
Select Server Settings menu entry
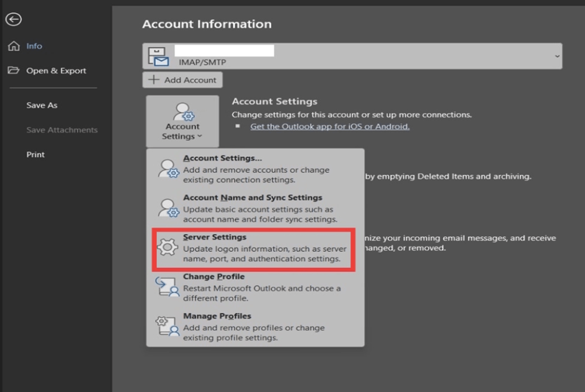coord(254,249)
